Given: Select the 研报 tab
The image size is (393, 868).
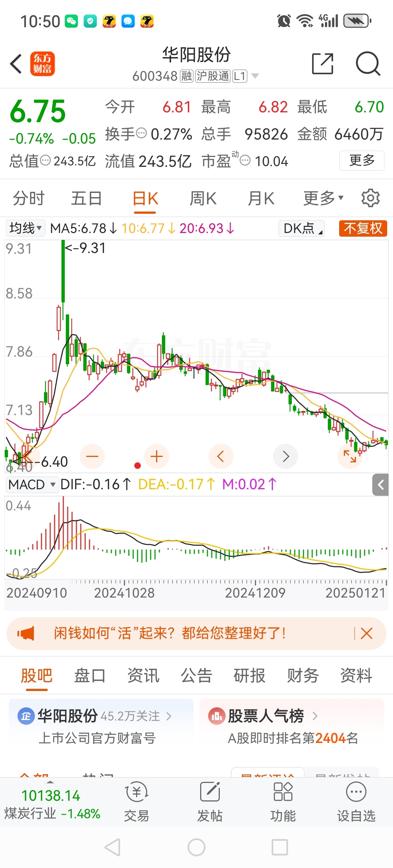Looking at the screenshot, I should [250, 676].
